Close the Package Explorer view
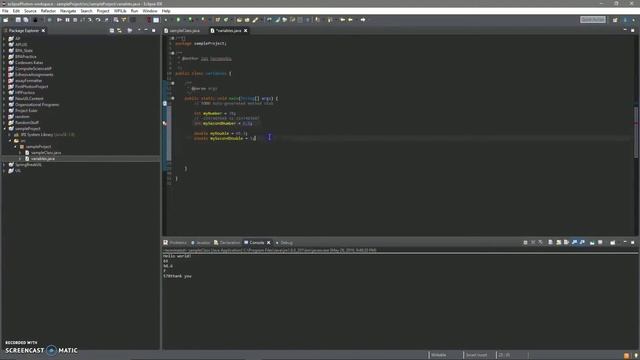640x360 pixels. [43, 31]
